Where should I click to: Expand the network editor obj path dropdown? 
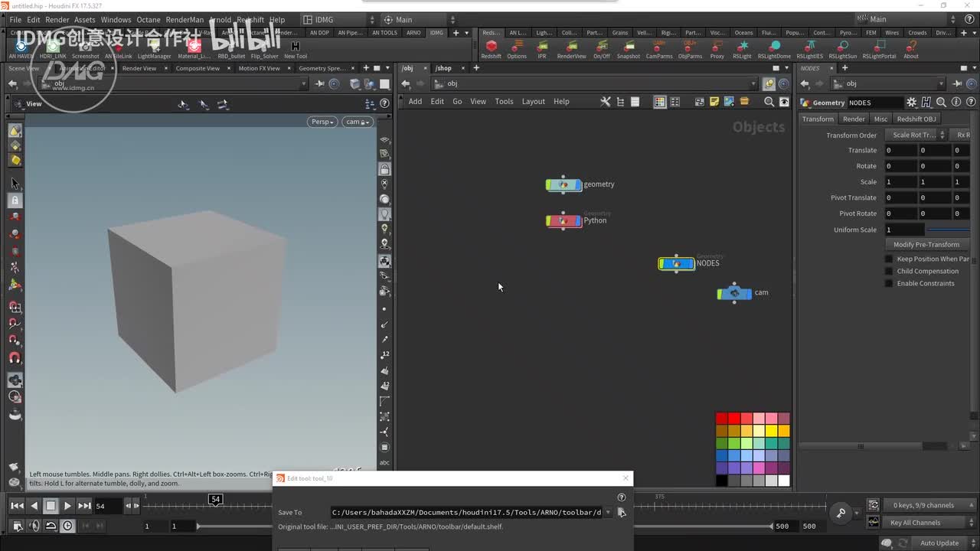click(754, 84)
